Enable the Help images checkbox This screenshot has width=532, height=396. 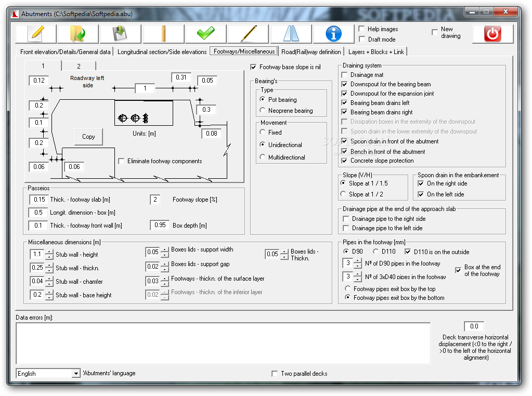(361, 29)
